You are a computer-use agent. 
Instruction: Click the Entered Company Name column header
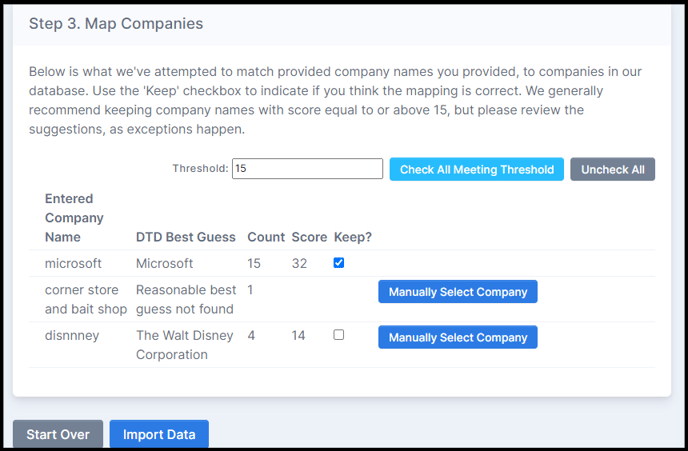[74, 218]
